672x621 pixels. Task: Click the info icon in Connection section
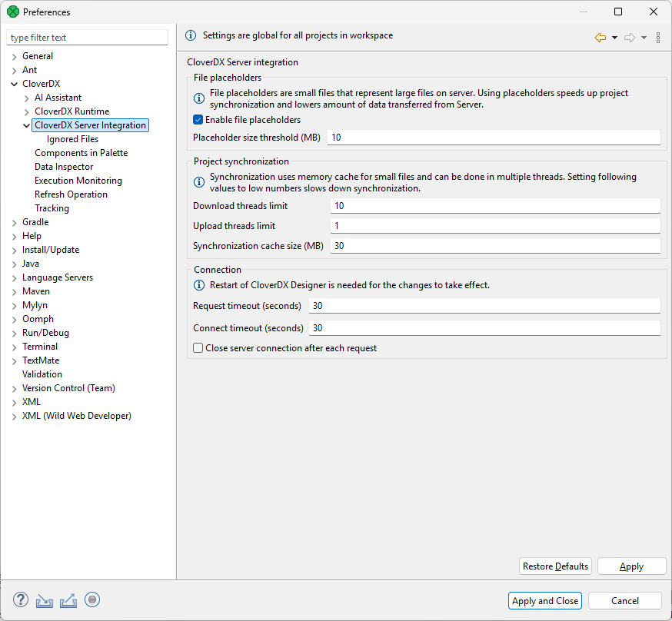pyautogui.click(x=199, y=285)
